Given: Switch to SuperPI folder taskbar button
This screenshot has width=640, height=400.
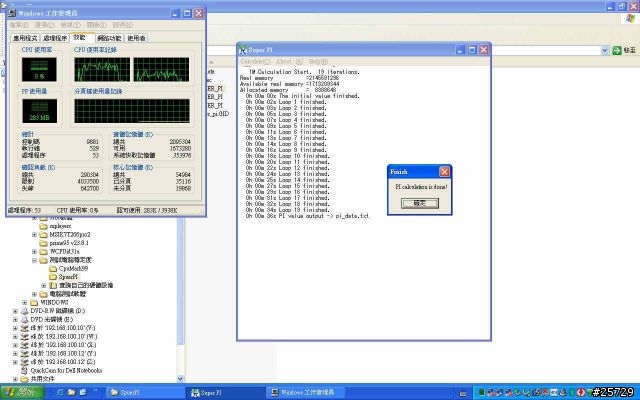Looking at the screenshot, I should pyautogui.click(x=146, y=393).
